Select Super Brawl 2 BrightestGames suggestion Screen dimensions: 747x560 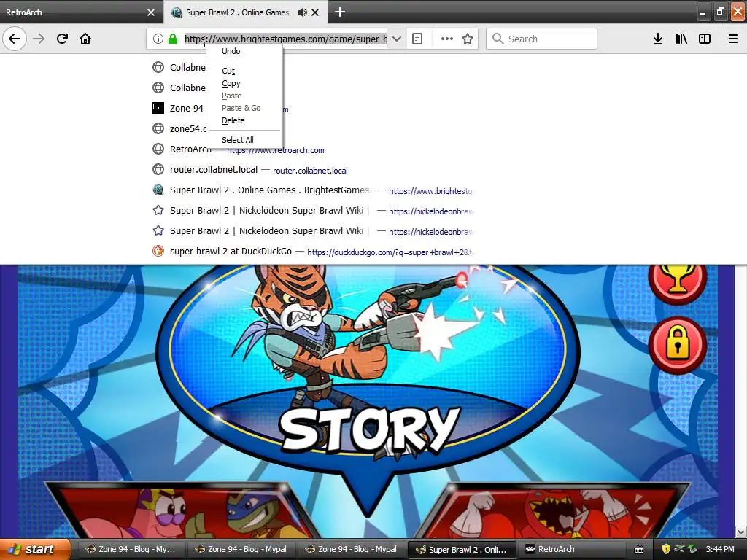point(314,190)
